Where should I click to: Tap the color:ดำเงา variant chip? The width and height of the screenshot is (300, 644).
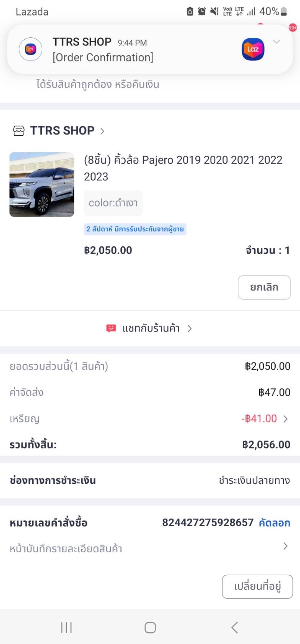coord(113,203)
